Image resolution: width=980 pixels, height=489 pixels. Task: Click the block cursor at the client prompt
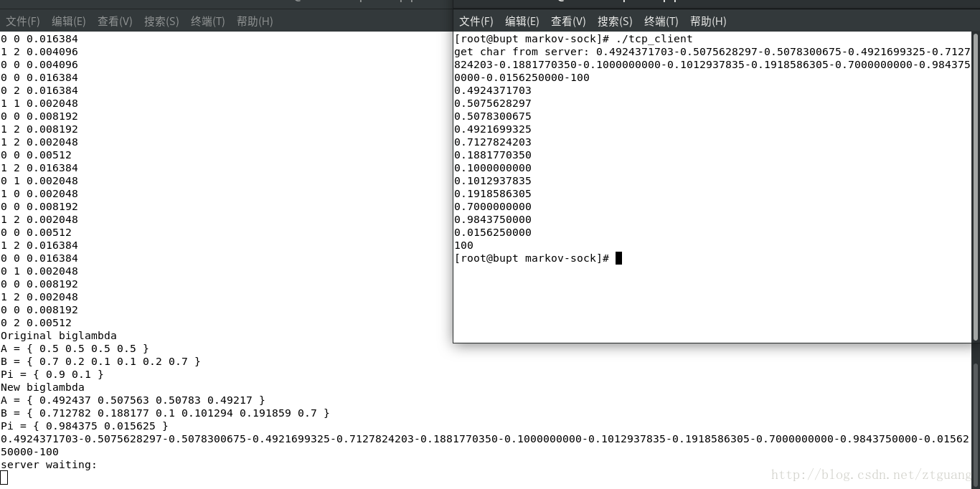[x=618, y=258]
